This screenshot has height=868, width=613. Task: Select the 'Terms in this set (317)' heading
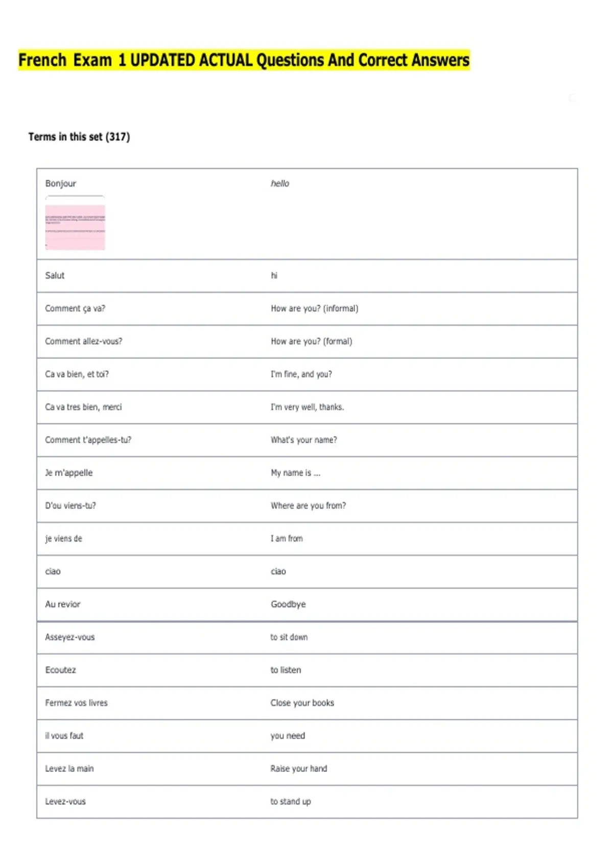click(x=79, y=137)
